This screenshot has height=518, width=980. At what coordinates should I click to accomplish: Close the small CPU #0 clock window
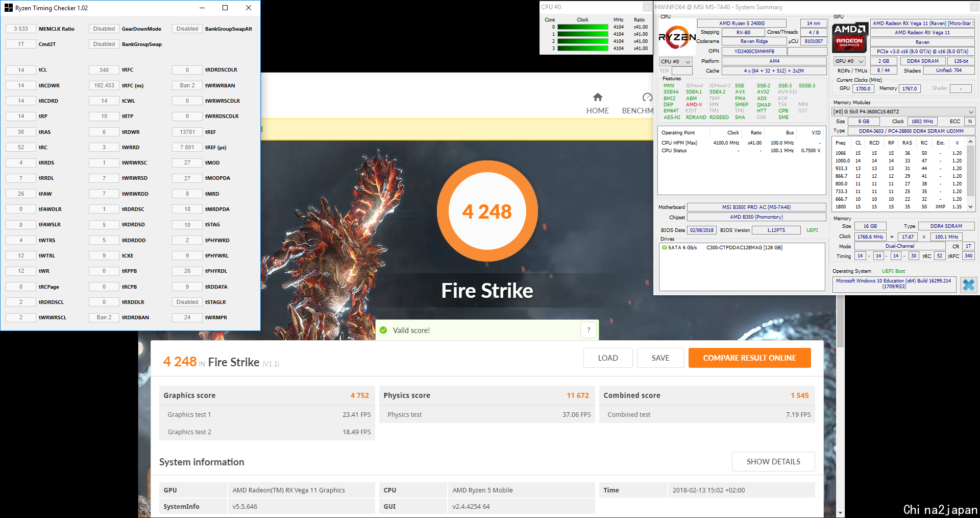click(646, 7)
